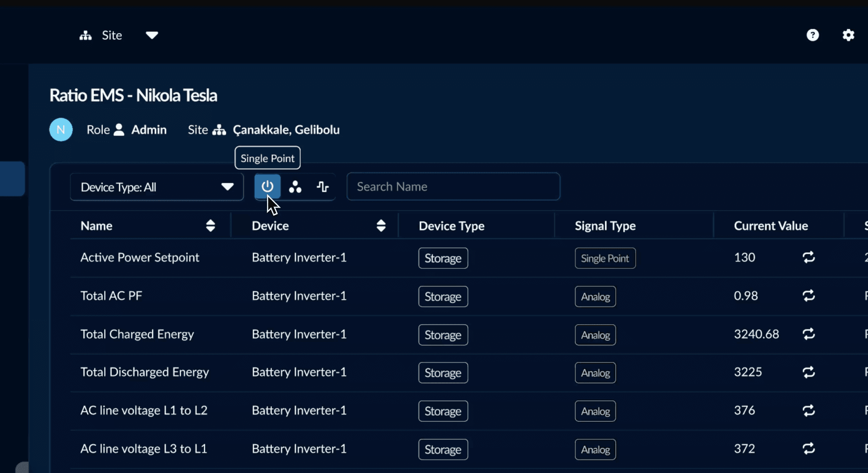
Task: Refresh AC line voltage L1 to L2 value
Action: click(x=809, y=410)
